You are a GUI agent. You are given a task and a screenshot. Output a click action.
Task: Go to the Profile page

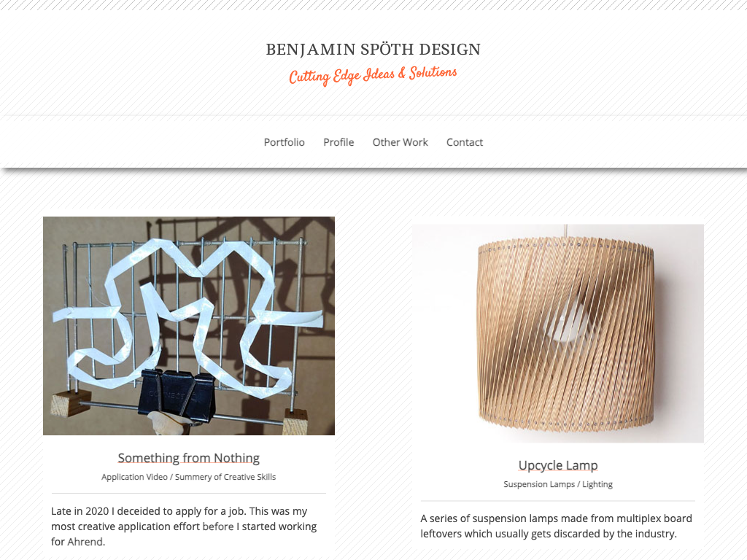click(338, 142)
